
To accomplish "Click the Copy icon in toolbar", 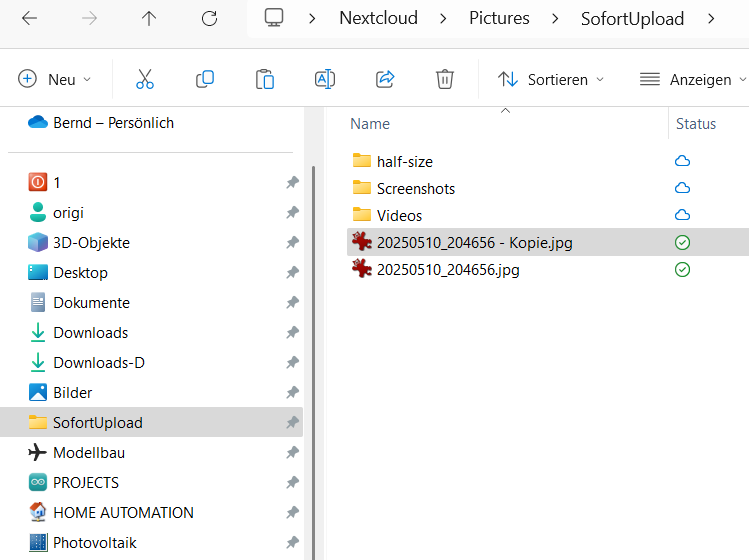I will (205, 79).
